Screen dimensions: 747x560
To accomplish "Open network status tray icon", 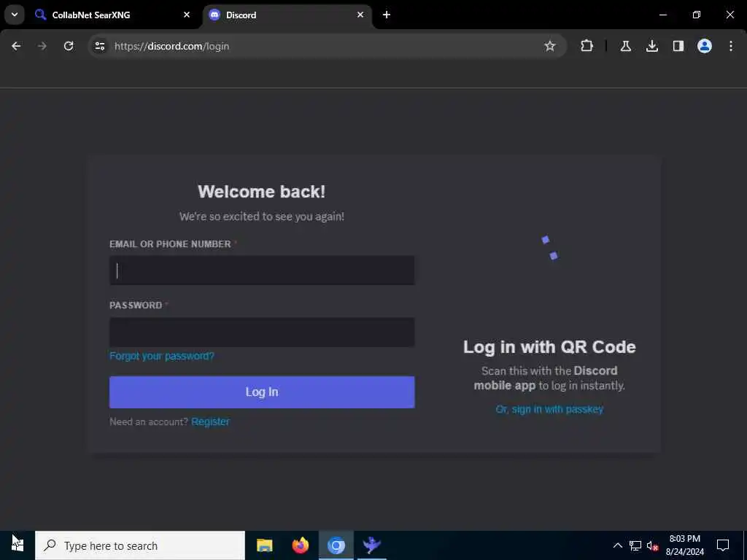I will (x=635, y=545).
